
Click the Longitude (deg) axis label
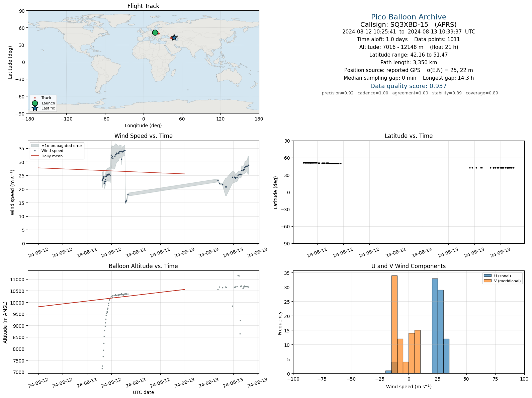coord(143,126)
